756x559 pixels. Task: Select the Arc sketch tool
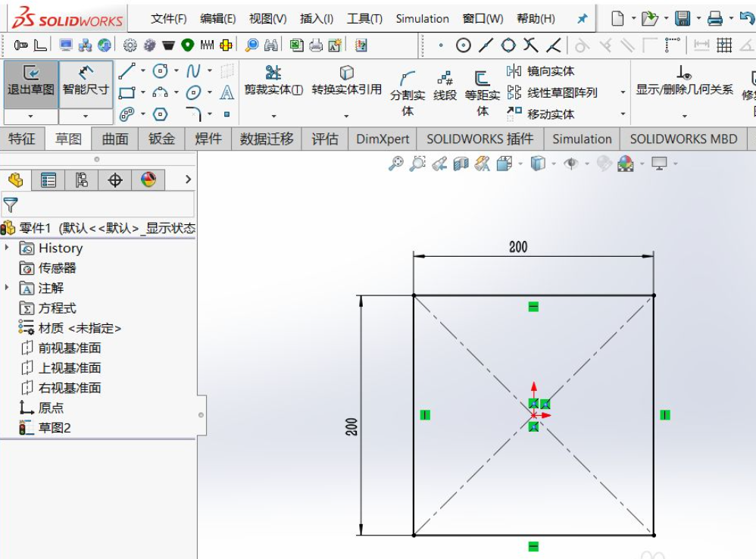click(x=161, y=92)
